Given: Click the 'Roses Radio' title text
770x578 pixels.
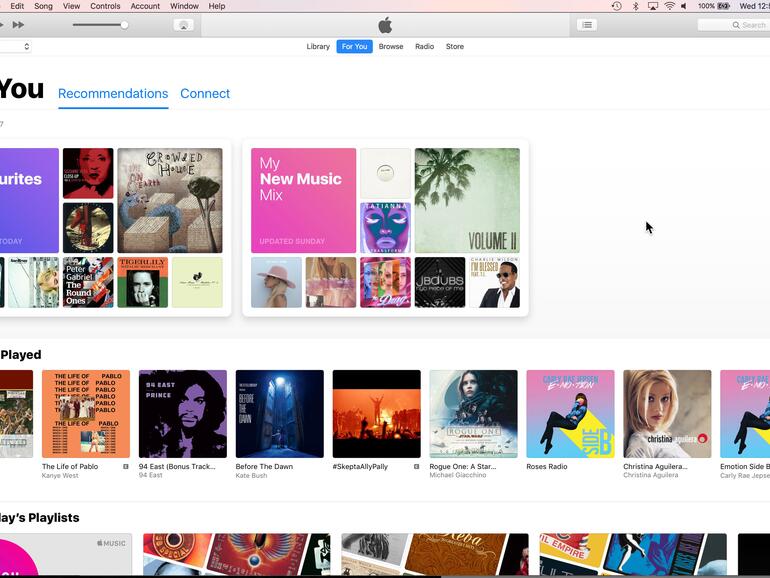Looking at the screenshot, I should click(547, 467).
